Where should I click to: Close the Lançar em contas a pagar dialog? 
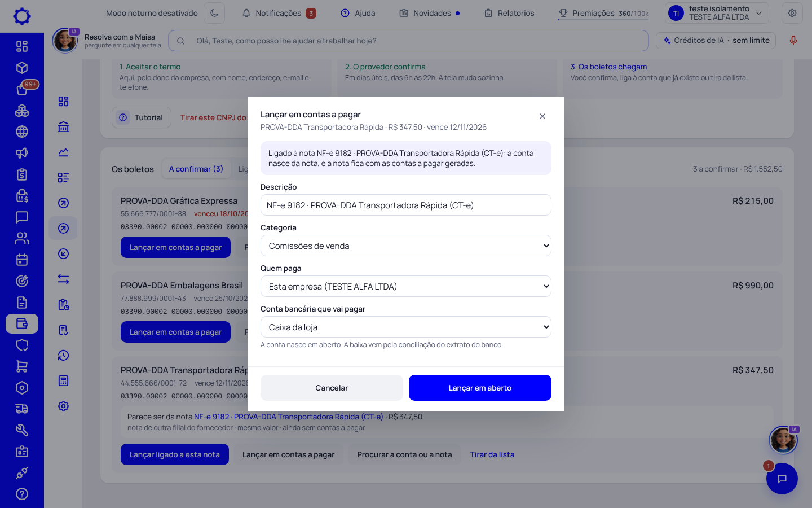(x=542, y=116)
